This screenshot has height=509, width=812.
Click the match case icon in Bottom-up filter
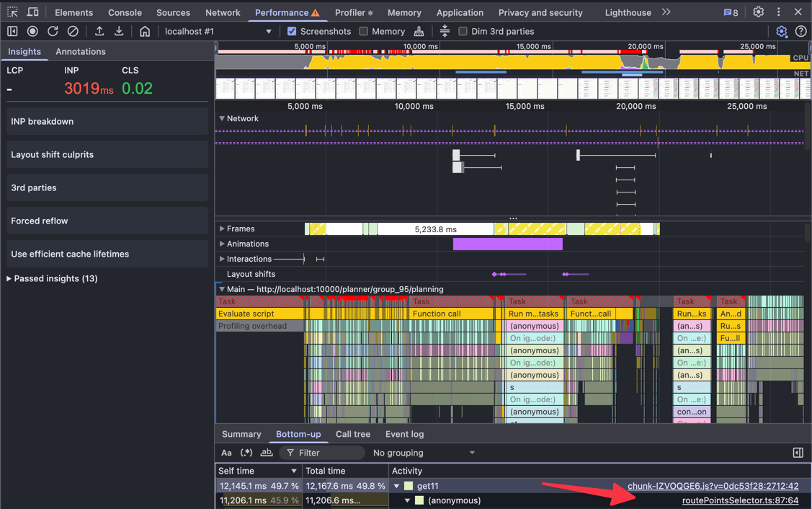tap(226, 452)
